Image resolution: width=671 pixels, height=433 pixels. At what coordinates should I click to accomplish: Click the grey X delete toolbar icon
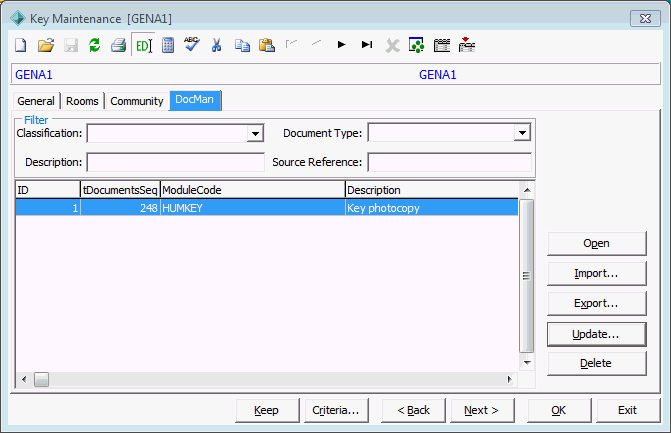pyautogui.click(x=392, y=45)
